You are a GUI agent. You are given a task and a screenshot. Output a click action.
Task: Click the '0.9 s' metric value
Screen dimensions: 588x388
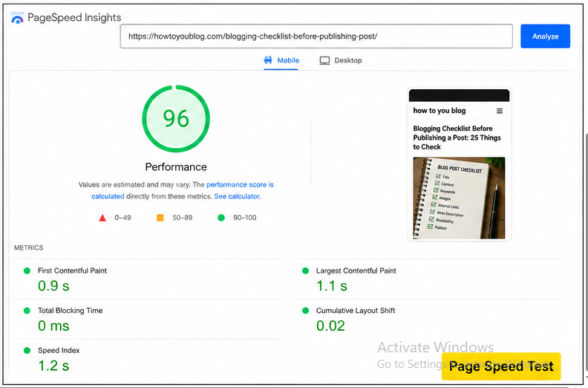(x=53, y=286)
